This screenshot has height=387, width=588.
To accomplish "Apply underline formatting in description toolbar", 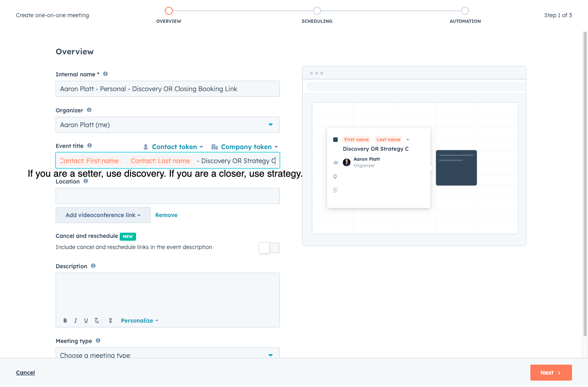I will pos(86,321).
